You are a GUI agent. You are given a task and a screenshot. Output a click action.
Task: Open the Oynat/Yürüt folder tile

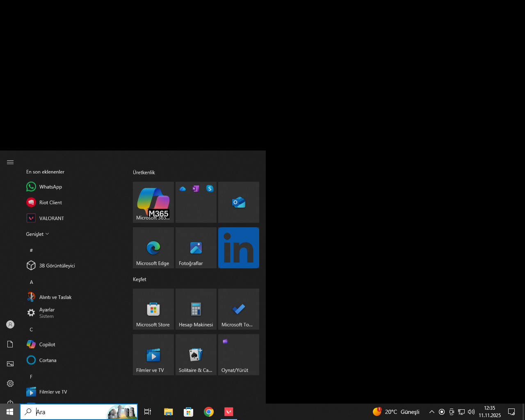pyautogui.click(x=239, y=355)
